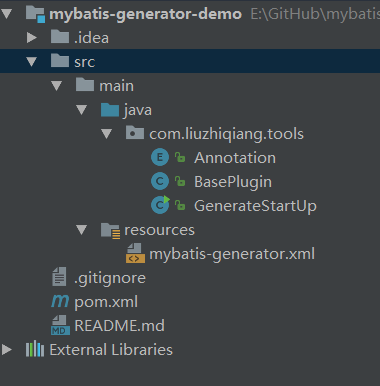Collapse the com.liuzhiqiang.tools package arrow

click(107, 134)
